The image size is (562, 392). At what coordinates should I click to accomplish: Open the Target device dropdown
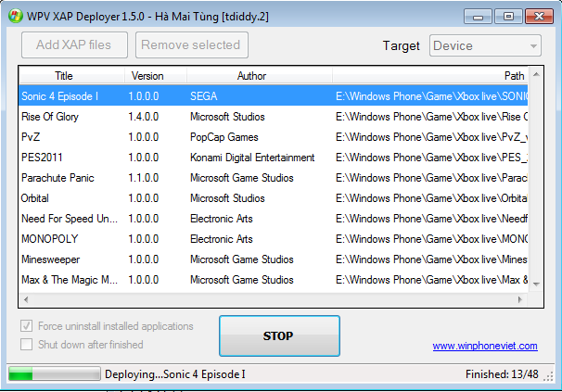(485, 45)
